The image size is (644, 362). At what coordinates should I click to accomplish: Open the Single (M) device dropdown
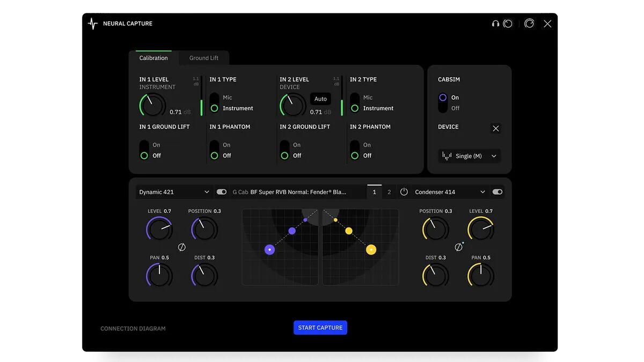click(x=469, y=156)
